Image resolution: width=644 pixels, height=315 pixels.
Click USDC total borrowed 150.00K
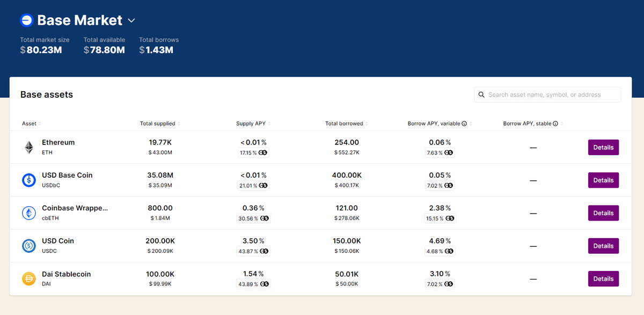(347, 241)
